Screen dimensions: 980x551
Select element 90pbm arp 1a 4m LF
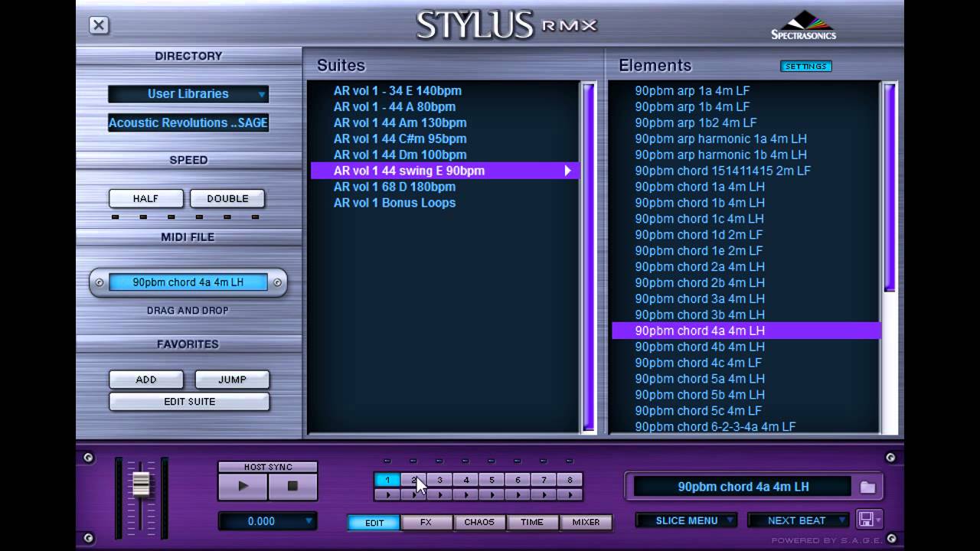(746, 90)
